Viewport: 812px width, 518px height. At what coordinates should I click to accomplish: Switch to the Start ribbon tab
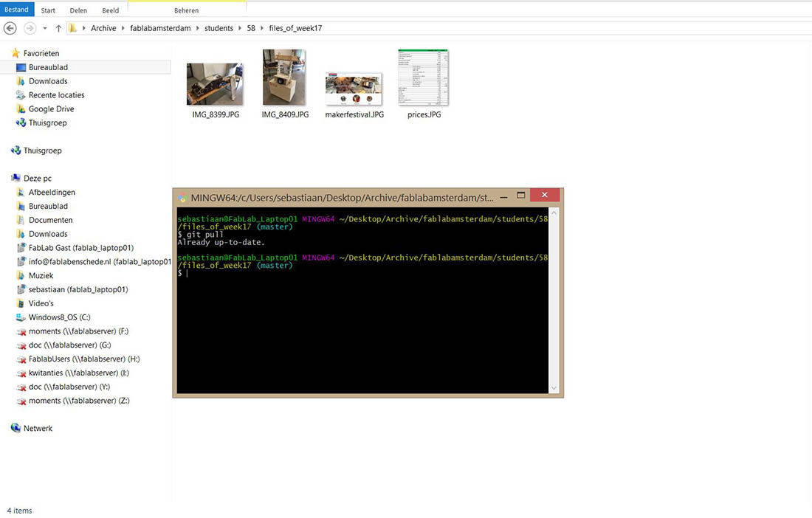[48, 10]
